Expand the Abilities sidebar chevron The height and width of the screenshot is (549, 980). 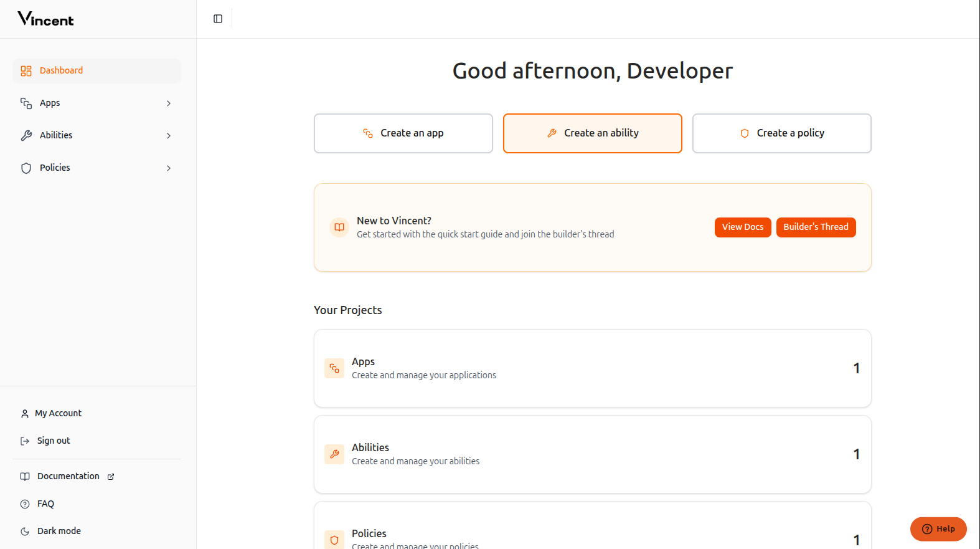click(169, 136)
